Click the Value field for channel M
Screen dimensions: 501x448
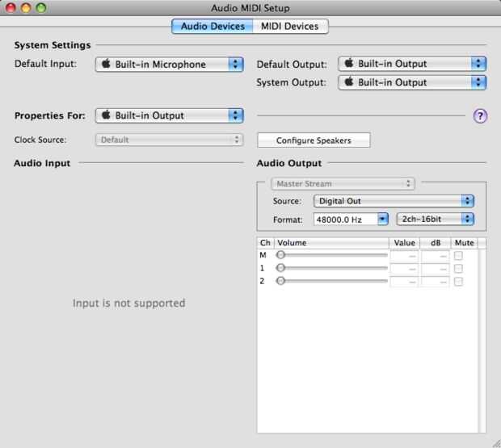(x=404, y=256)
